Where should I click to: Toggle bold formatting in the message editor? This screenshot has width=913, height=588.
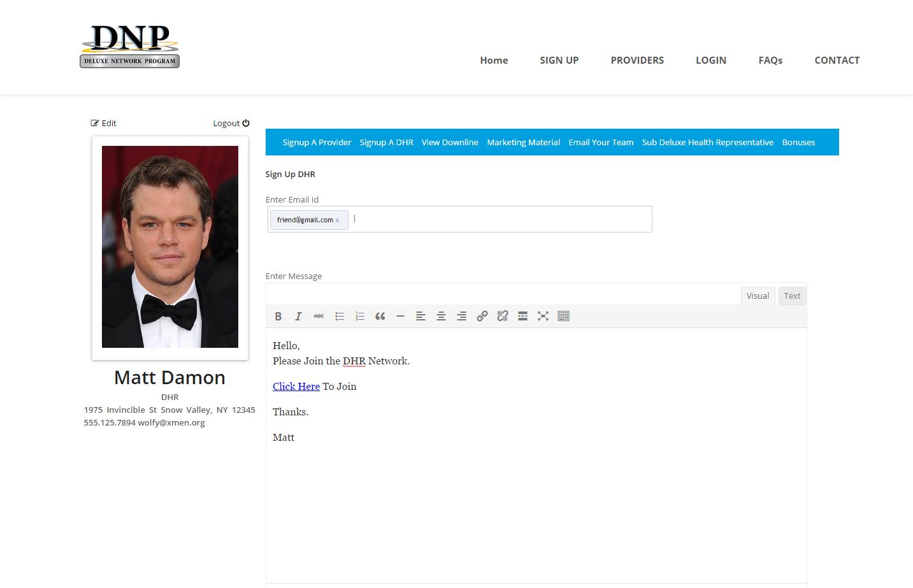278,316
